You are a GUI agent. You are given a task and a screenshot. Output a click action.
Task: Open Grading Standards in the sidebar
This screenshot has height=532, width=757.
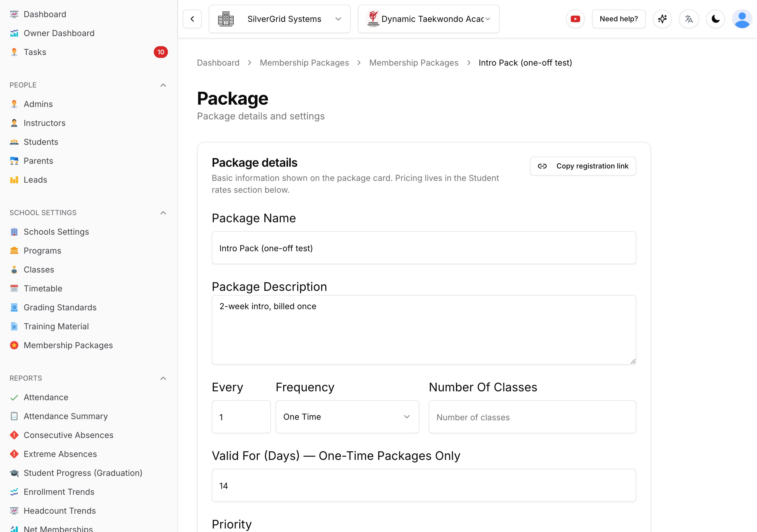point(60,308)
